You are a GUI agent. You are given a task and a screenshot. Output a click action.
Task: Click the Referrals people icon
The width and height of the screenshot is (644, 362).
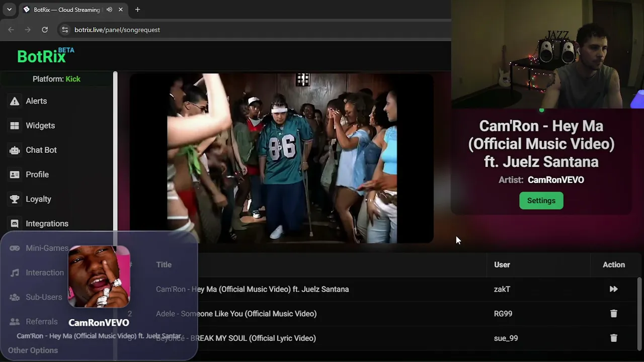[15, 322]
